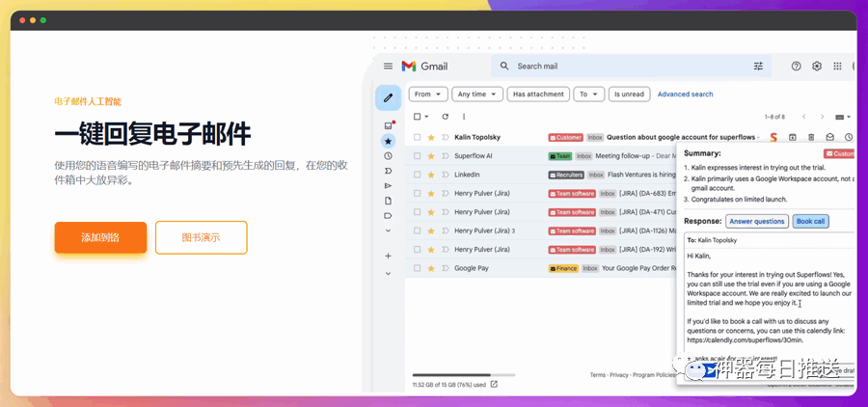Open the select-all dropdown arrow
The width and height of the screenshot is (868, 407).
tap(427, 117)
